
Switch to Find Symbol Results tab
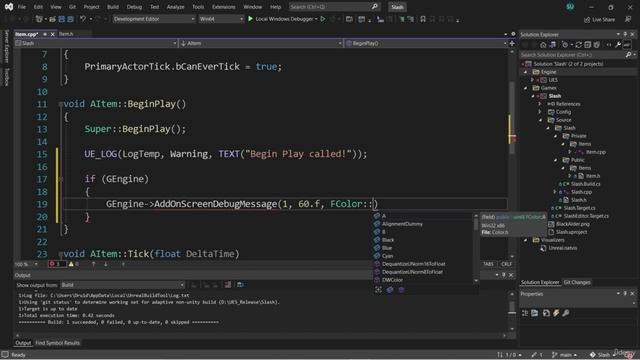[58, 343]
